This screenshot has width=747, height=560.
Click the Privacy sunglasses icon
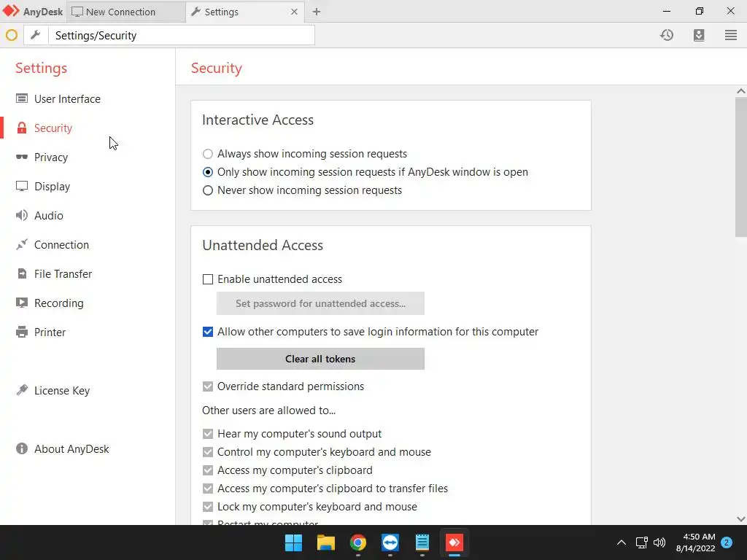coord(22,157)
